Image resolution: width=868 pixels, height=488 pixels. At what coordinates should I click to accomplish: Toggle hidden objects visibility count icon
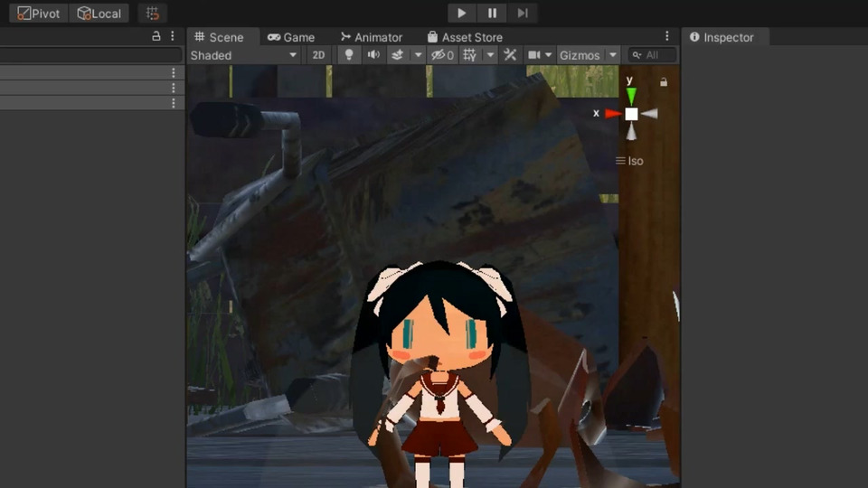[x=442, y=55]
